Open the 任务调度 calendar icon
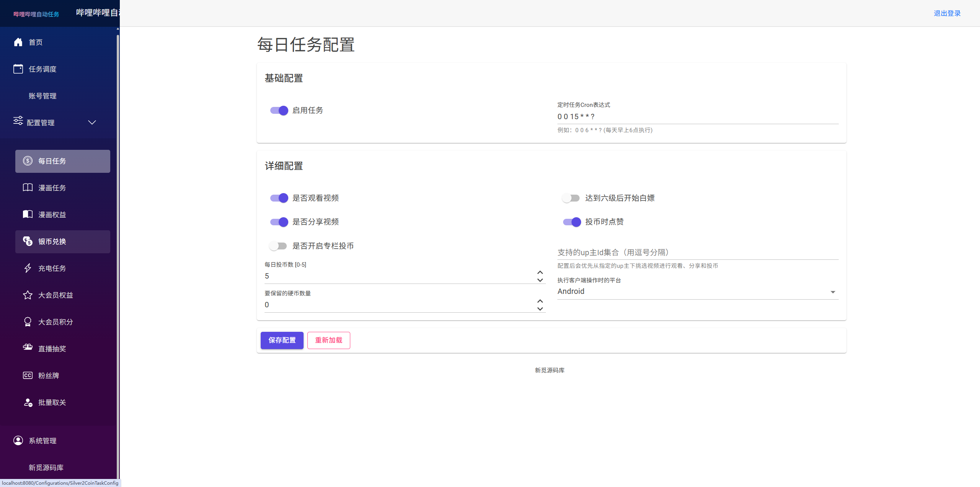This screenshot has height=487, width=980. (x=18, y=69)
